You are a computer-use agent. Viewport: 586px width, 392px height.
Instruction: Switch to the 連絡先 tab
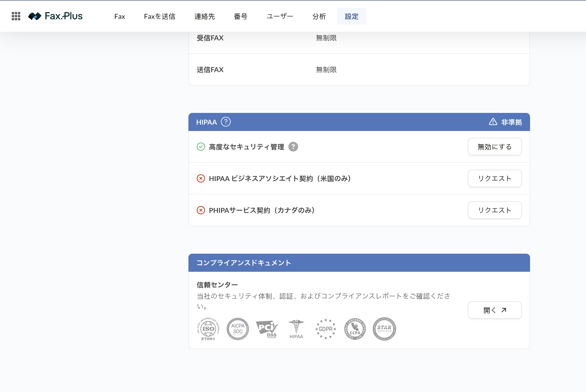[x=205, y=17]
